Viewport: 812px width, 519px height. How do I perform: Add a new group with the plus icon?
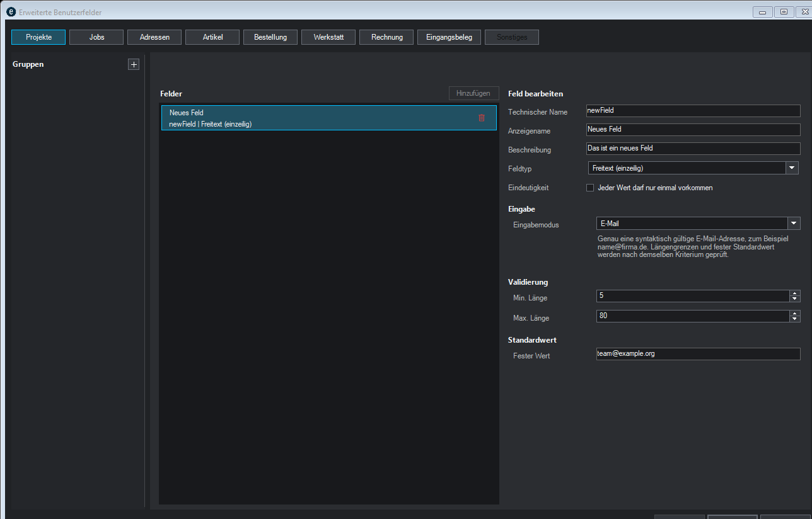click(134, 64)
